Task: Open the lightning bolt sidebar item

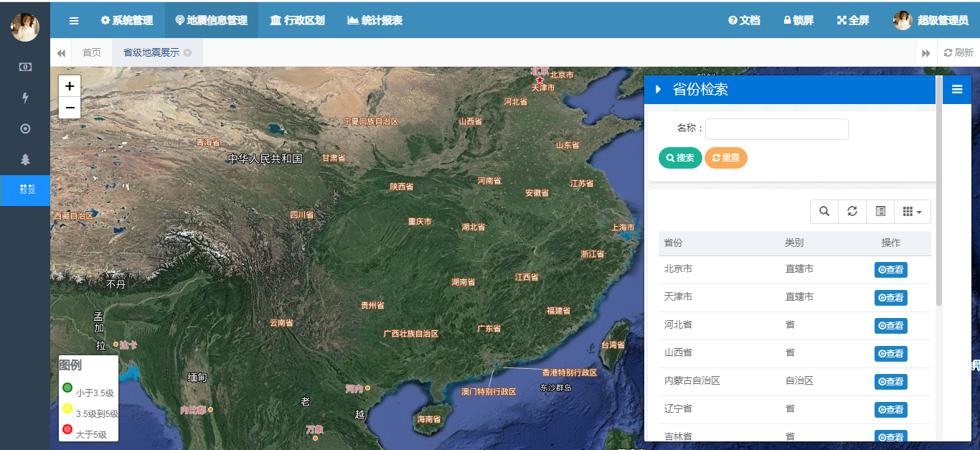Action: coord(25,98)
